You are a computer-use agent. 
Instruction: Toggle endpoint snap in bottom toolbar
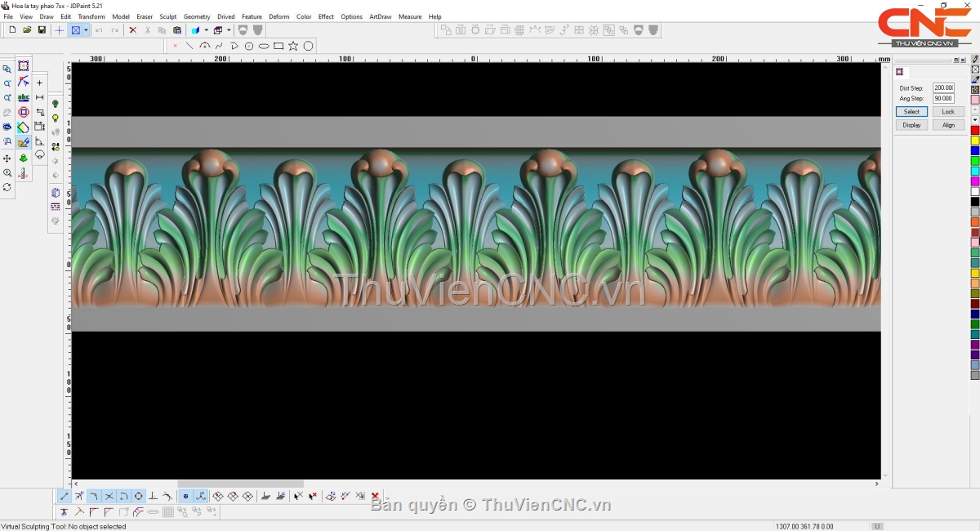65,496
